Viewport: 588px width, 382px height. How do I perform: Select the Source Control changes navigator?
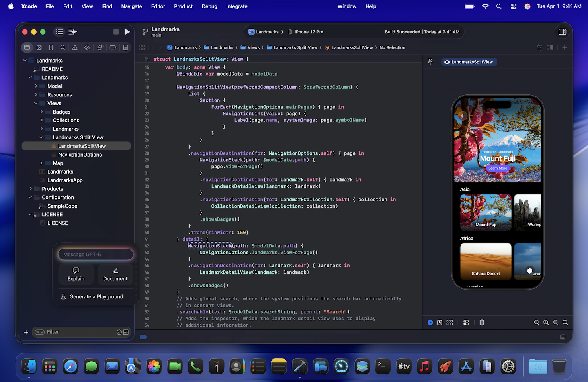(x=39, y=47)
